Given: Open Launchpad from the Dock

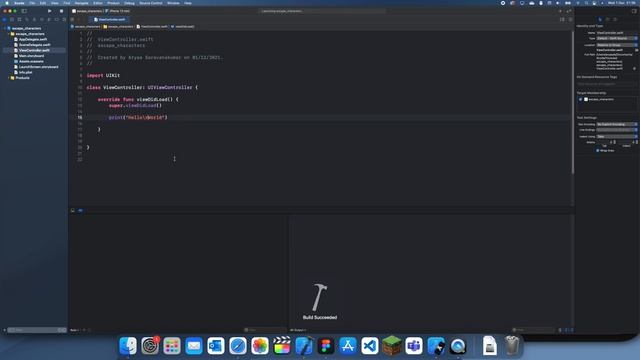Looking at the screenshot, I should point(172,346).
